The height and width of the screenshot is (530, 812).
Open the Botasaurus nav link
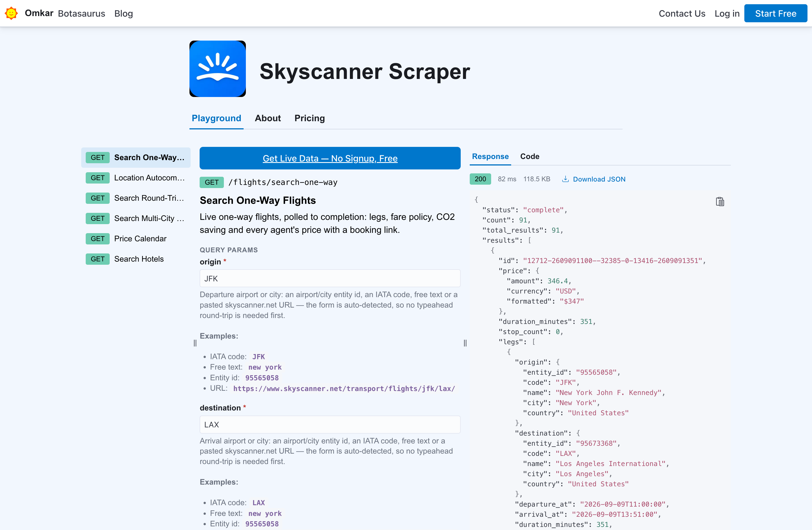click(x=81, y=13)
